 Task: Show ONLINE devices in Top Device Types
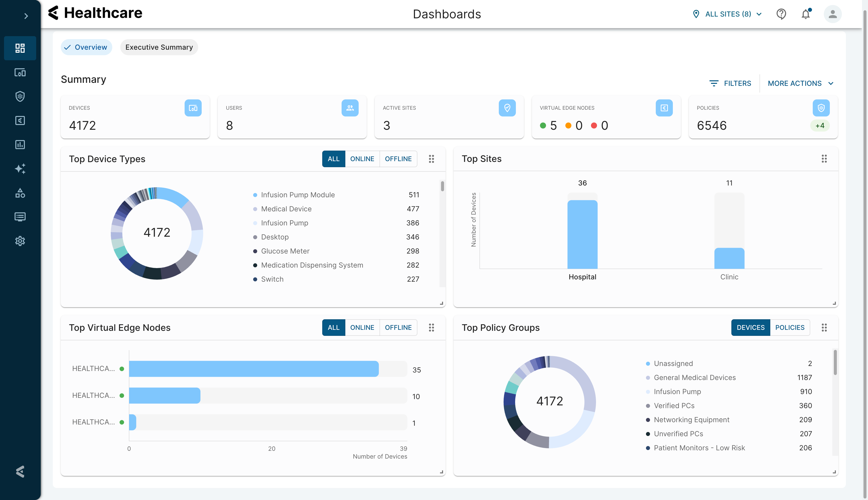point(362,159)
